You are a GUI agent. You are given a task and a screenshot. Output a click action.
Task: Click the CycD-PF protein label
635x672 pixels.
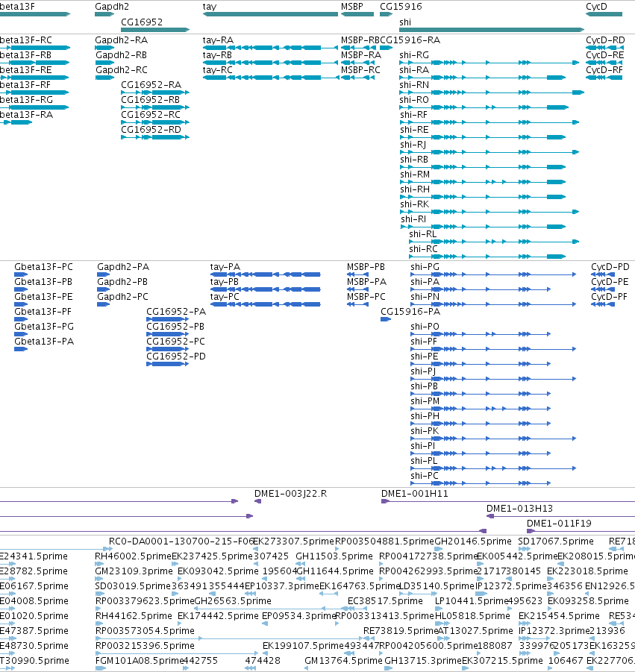[x=610, y=297]
